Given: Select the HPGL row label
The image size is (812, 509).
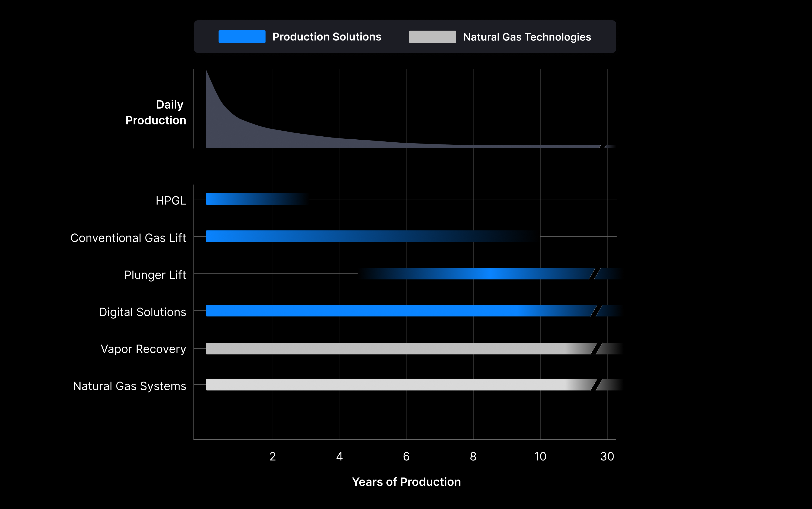Looking at the screenshot, I should pos(171,201).
